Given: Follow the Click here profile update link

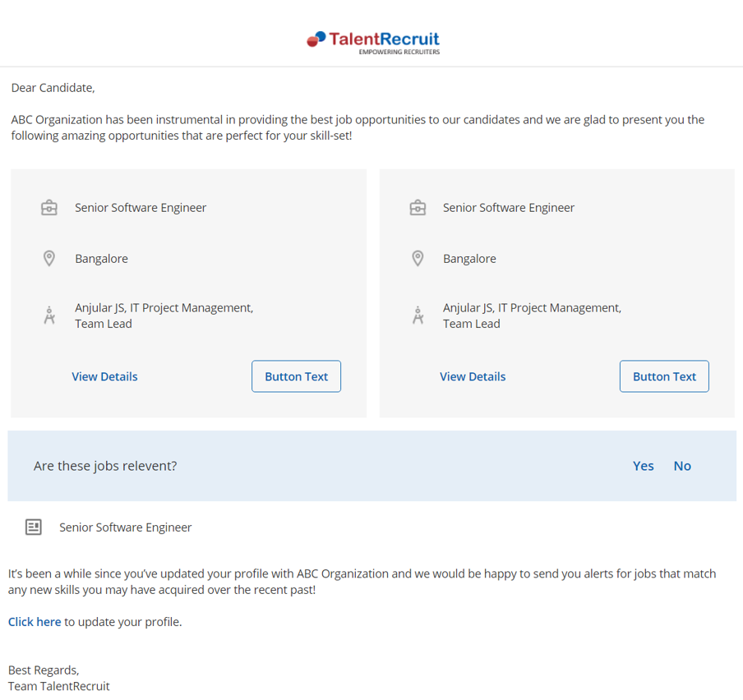Looking at the screenshot, I should (35, 622).
